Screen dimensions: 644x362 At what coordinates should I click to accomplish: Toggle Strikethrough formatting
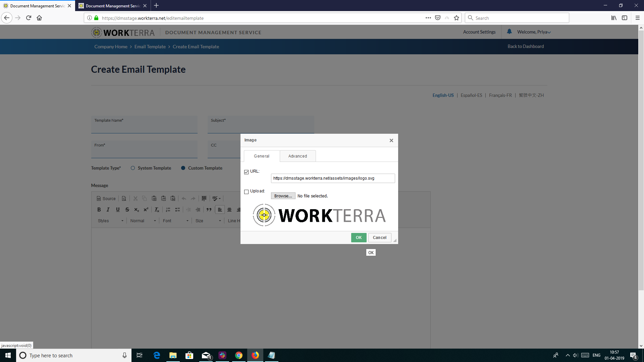tap(127, 209)
